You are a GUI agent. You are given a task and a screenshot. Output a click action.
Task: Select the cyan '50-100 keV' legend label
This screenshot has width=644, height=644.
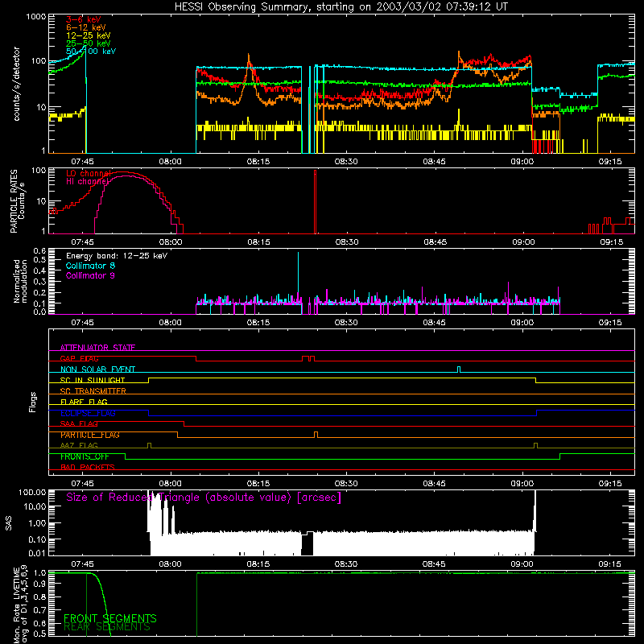click(91, 51)
